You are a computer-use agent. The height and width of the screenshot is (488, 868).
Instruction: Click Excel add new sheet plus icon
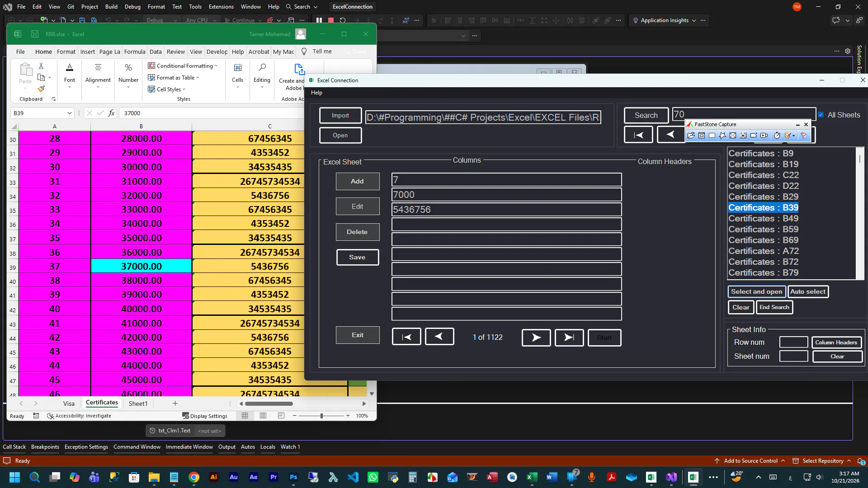pyautogui.click(x=175, y=404)
